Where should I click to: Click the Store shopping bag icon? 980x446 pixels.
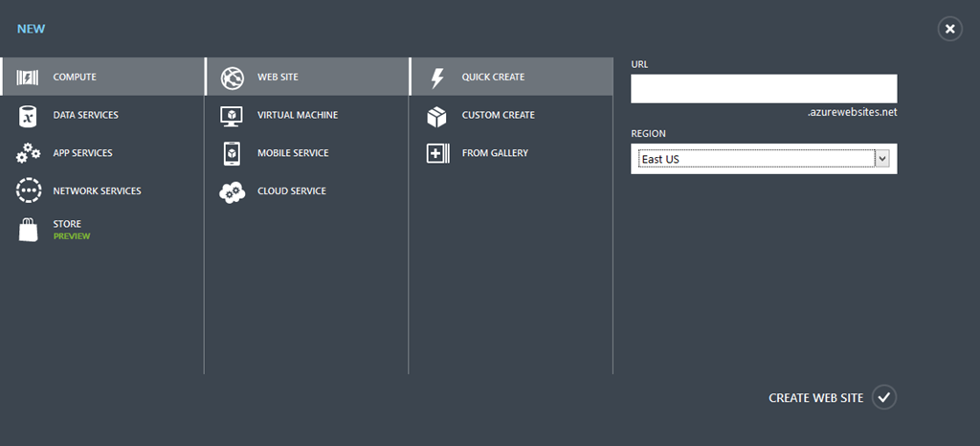point(28,230)
